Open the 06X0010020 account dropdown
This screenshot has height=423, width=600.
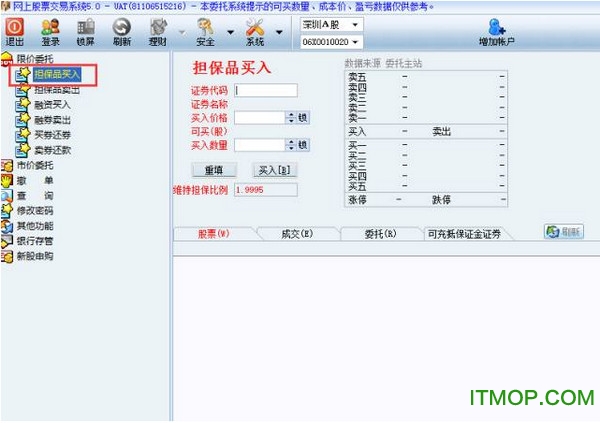tap(332, 42)
